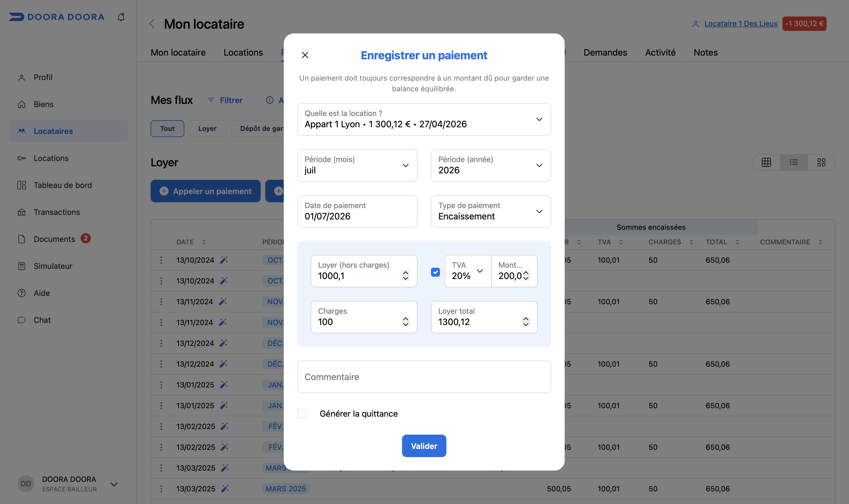The width and height of the screenshot is (849, 504).
Task: Click the -1 300,12 € balance badge
Action: [804, 24]
